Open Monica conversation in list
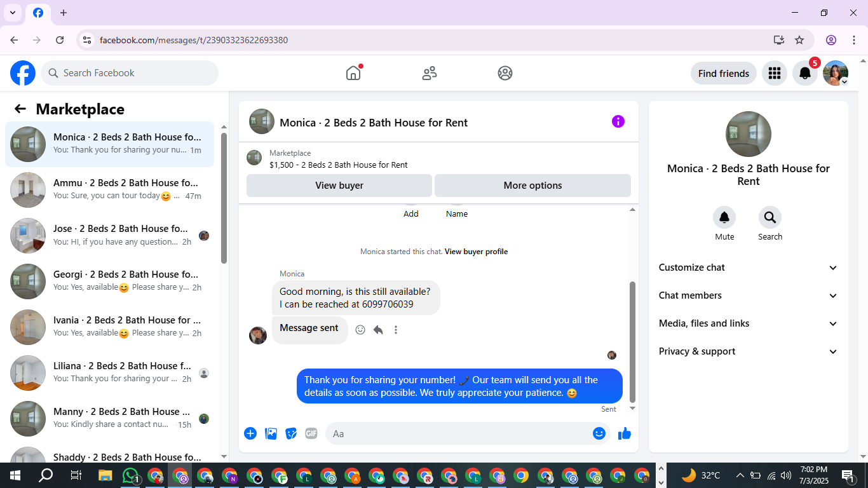Screen dimensions: 868x488 tap(109, 144)
